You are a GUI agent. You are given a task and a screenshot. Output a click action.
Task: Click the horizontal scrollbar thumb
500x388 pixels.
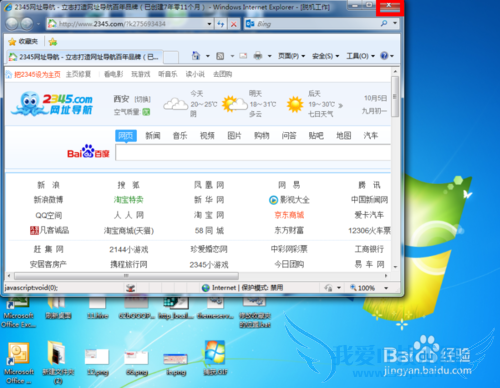[x=126, y=276]
